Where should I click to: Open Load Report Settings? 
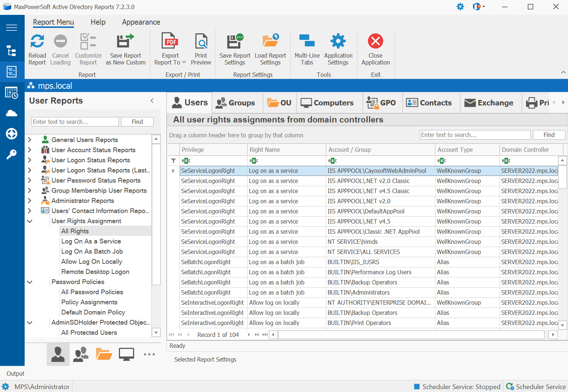(270, 41)
